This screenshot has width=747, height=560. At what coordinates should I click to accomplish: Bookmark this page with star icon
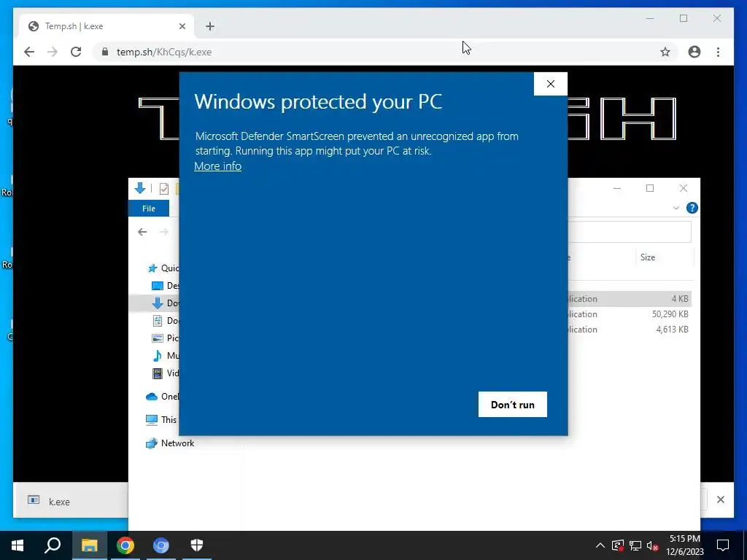(665, 52)
